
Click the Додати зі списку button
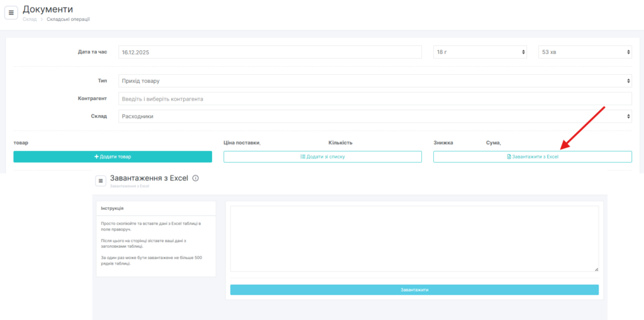(x=323, y=157)
